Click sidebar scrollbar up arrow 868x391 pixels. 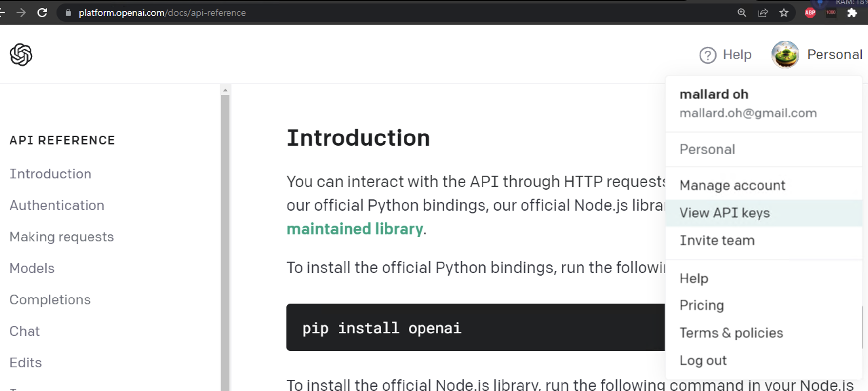point(226,90)
